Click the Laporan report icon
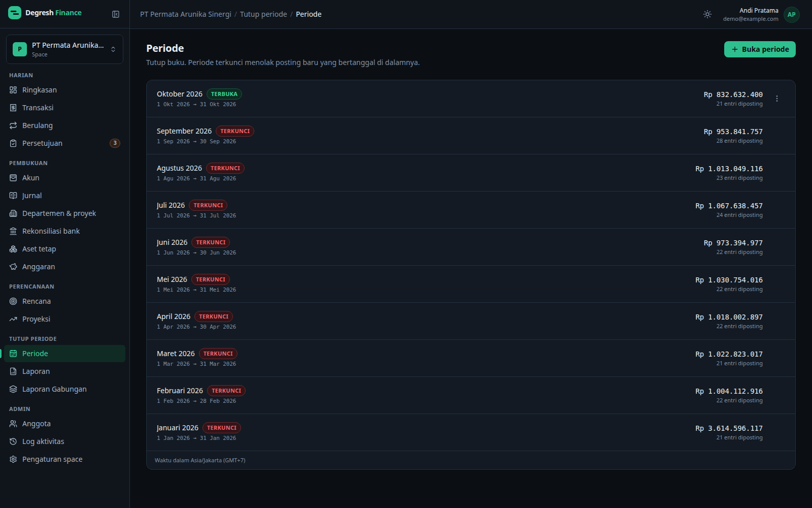The height and width of the screenshot is (508, 812). (13, 371)
